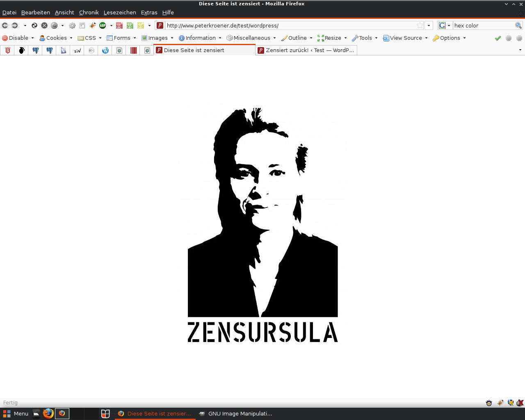The height and width of the screenshot is (420, 525).
Task: Switch to GNU Image Manipulation taskbar window
Action: coord(235,413)
